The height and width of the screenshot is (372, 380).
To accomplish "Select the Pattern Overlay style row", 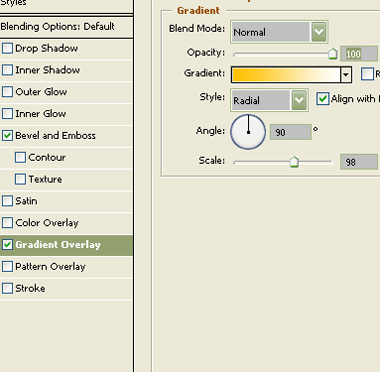I will click(x=66, y=266).
